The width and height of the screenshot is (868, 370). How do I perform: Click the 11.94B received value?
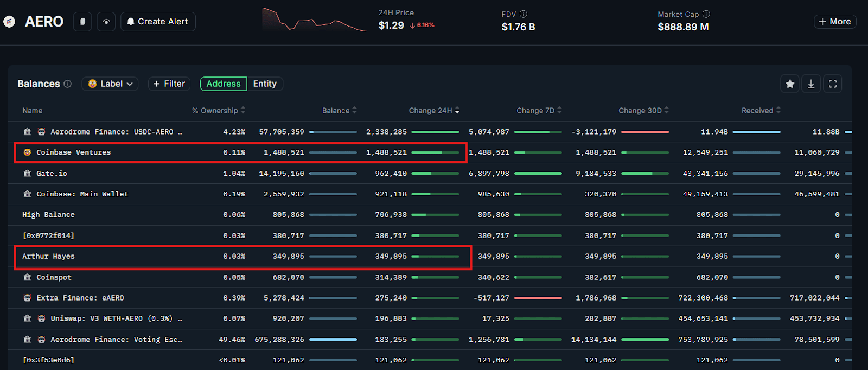(x=714, y=132)
